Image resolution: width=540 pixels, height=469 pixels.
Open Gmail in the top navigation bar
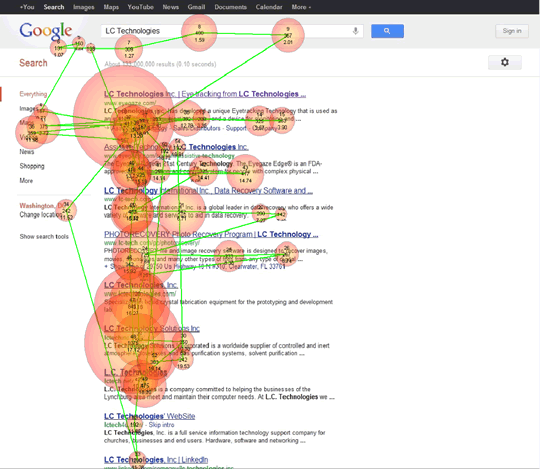click(196, 7)
